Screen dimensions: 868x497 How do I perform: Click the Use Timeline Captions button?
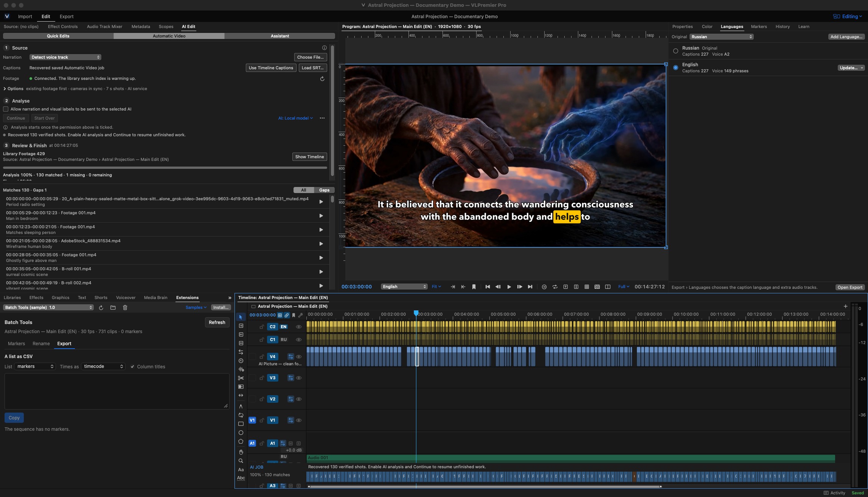[x=271, y=68]
